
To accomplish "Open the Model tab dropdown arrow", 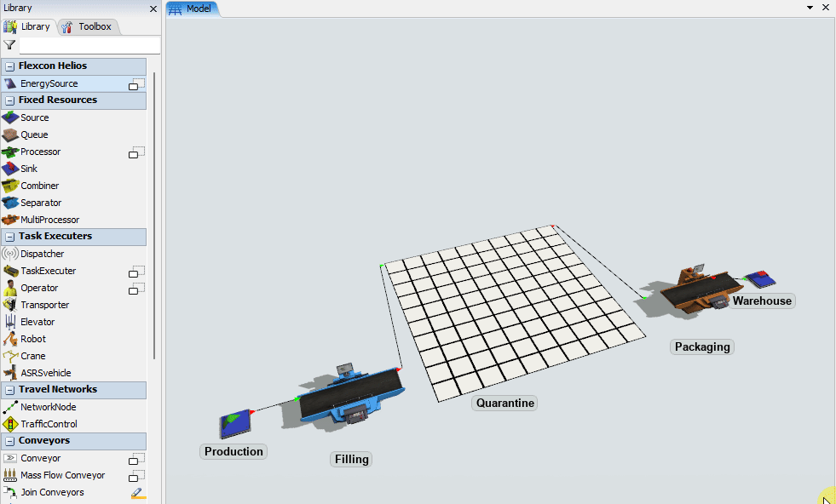I will (x=808, y=7).
